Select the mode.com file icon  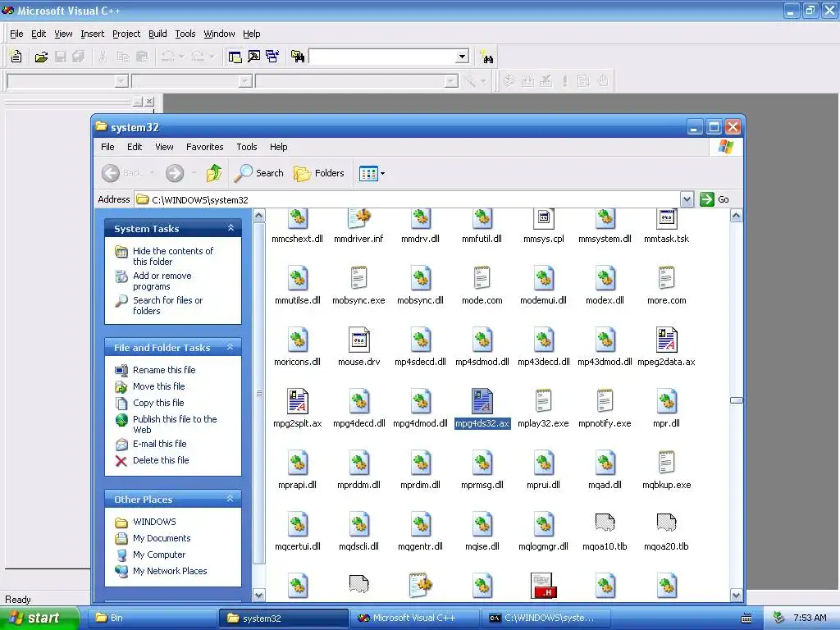482,278
